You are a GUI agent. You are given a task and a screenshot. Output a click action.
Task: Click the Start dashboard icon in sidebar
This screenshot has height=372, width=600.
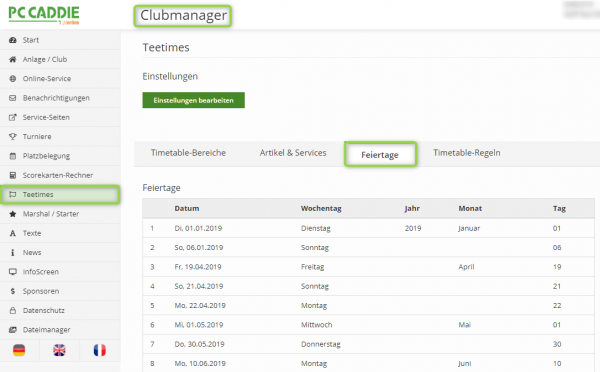13,40
